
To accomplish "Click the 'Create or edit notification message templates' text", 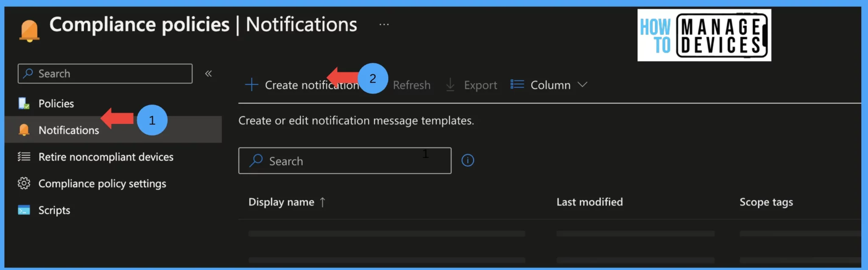I will (356, 121).
